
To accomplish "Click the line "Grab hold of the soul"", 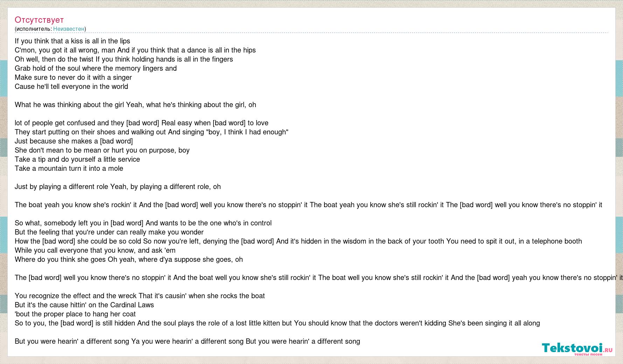I will click(x=96, y=68).
